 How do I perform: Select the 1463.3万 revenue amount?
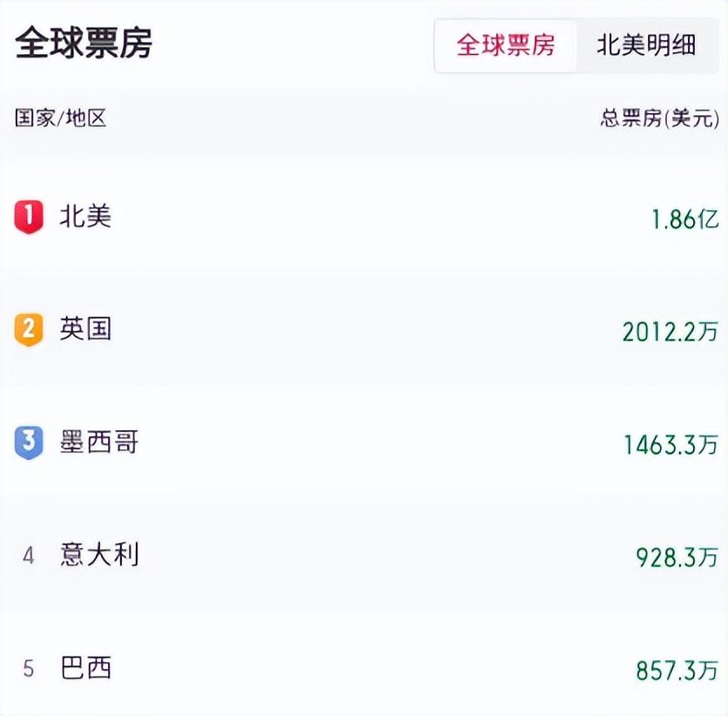[x=671, y=445]
